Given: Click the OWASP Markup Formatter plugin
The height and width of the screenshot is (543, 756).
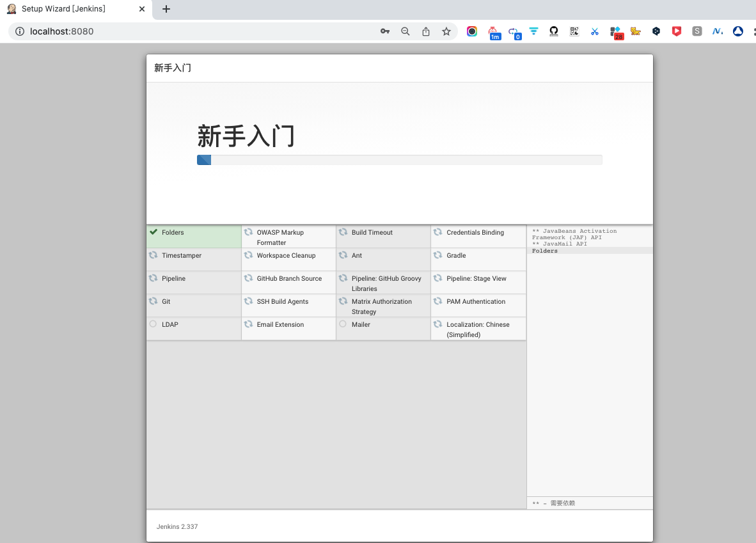Looking at the screenshot, I should click(288, 237).
